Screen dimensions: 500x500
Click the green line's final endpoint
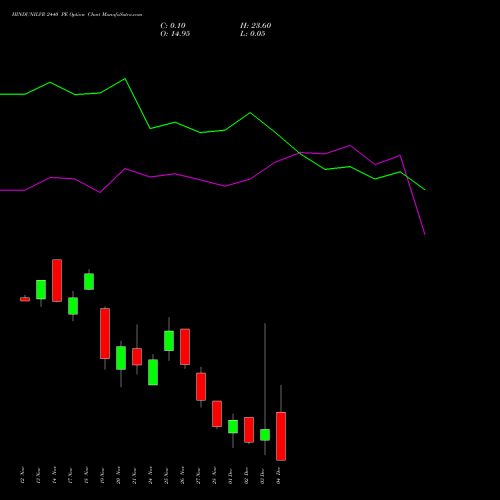coord(425,190)
